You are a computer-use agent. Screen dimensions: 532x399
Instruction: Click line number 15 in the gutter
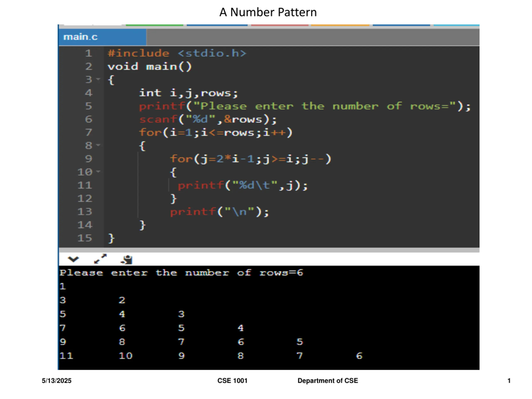tap(85, 238)
